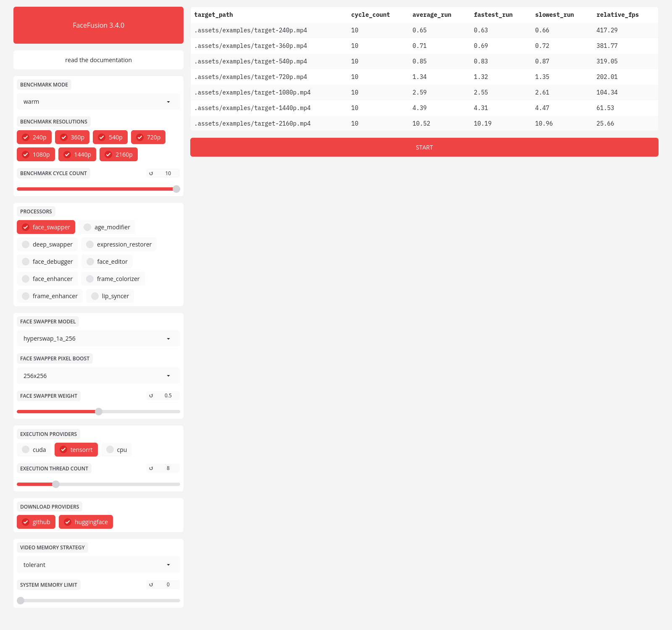Image resolution: width=672 pixels, height=630 pixels.
Task: Enable the frame_enhancer processor
Action: point(50,296)
